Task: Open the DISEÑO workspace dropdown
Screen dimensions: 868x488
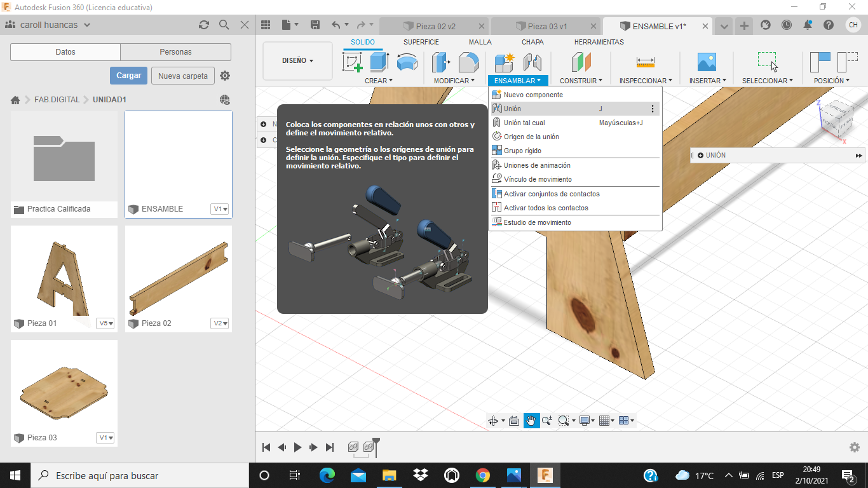Action: pyautogui.click(x=297, y=61)
